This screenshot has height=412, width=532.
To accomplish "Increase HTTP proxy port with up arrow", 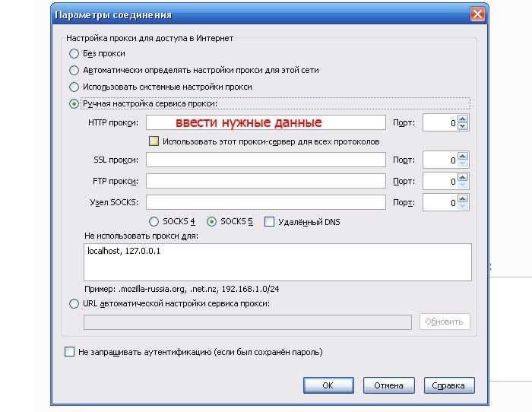I will pos(463,119).
